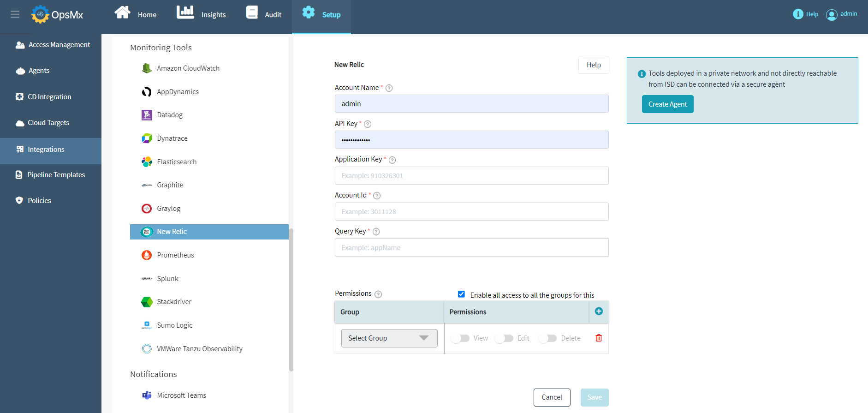Toggle the Delete permission switch
Image resolution: width=868 pixels, height=413 pixels.
(x=547, y=338)
